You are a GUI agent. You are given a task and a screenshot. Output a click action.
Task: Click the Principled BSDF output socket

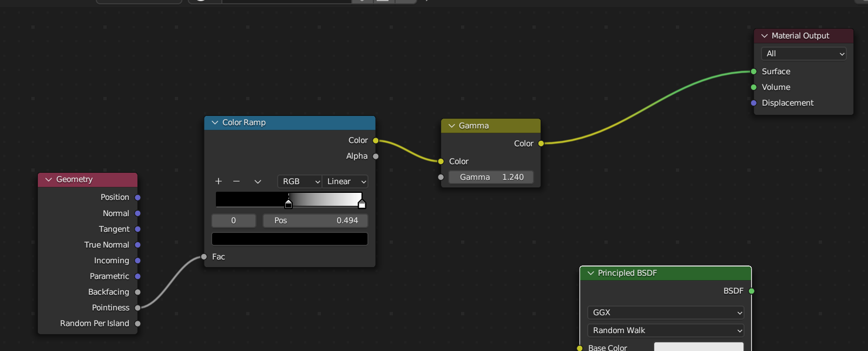click(752, 291)
